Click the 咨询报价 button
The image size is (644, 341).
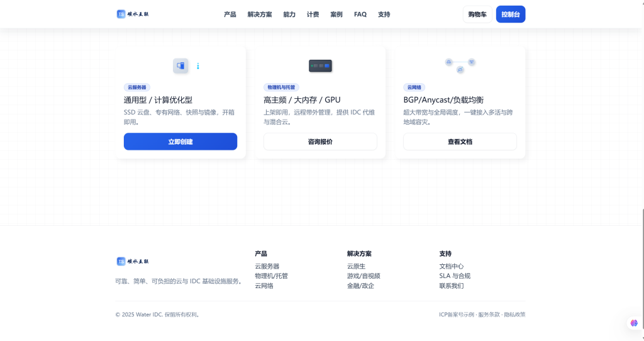pyautogui.click(x=320, y=142)
